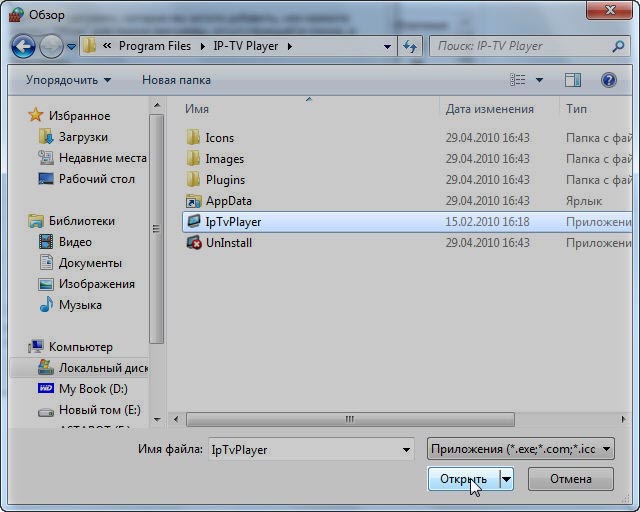Open the Упорядочить menu
The width and height of the screenshot is (640, 512).
pos(68,80)
